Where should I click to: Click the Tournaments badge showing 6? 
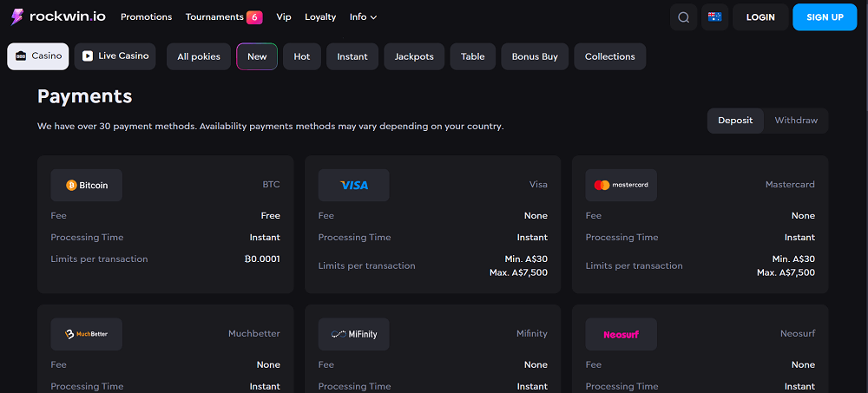coord(254,17)
